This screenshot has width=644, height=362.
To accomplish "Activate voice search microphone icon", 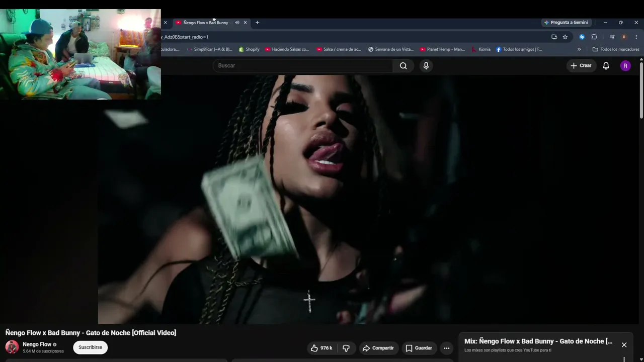I will point(426,66).
